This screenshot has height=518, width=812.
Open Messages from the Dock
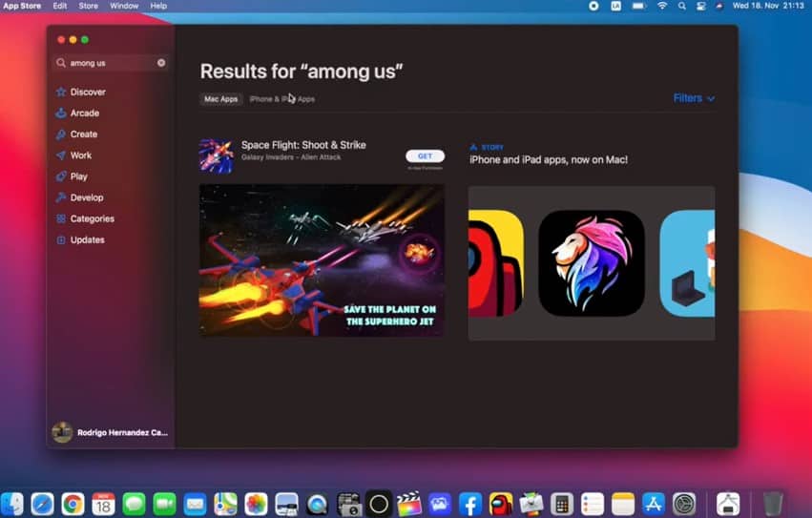tap(135, 504)
